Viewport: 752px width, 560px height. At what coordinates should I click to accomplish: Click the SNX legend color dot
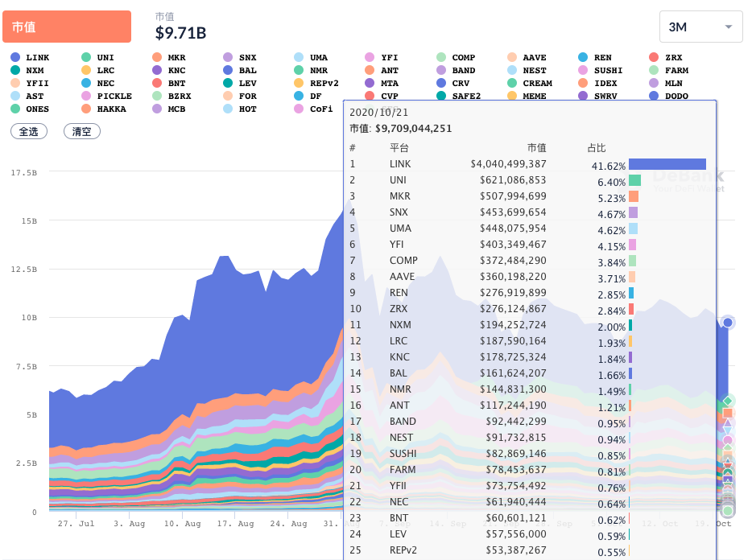[229, 58]
